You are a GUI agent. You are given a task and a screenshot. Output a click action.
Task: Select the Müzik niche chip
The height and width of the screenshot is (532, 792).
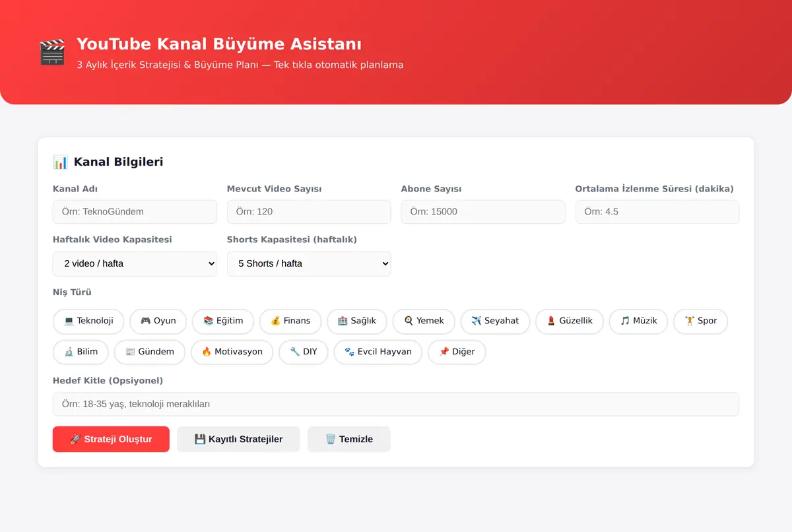638,321
